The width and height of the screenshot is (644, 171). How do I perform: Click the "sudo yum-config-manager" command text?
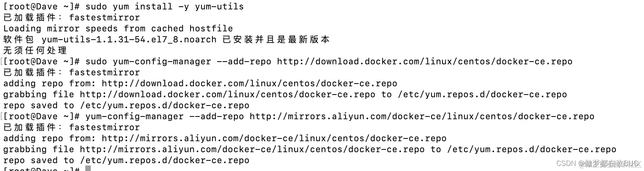[x=148, y=62]
